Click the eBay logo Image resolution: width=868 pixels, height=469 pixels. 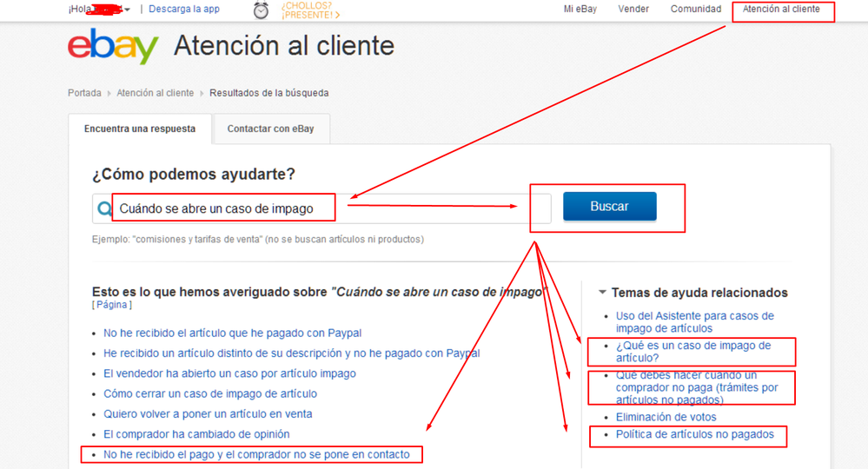coord(113,46)
